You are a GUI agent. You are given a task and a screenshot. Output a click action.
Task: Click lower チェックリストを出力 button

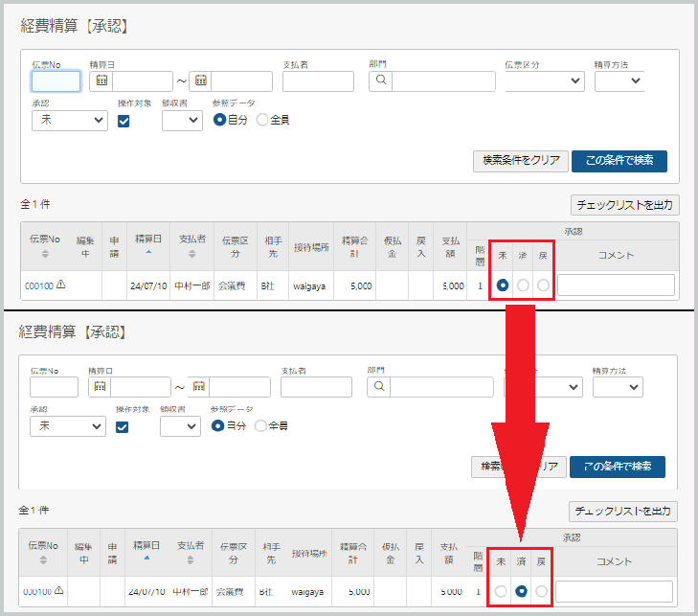(x=623, y=511)
